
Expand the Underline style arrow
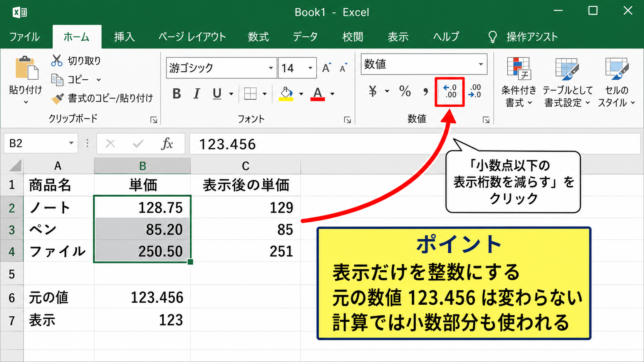[231, 93]
